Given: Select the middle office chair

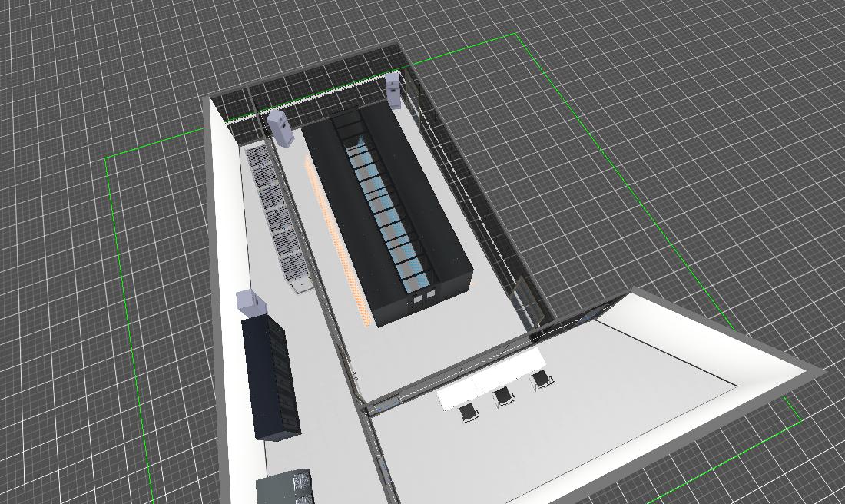Looking at the screenshot, I should (x=504, y=396).
